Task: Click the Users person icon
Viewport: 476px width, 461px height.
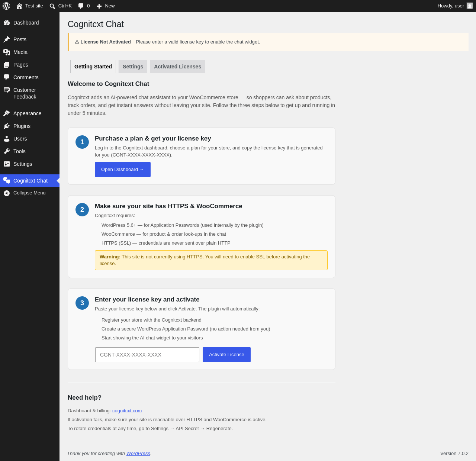Action: [x=7, y=139]
